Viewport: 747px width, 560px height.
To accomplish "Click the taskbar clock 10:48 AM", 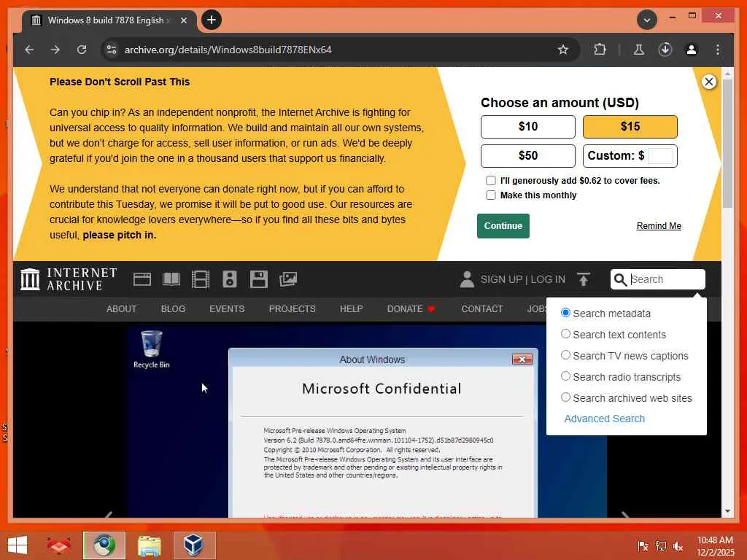I will click(x=715, y=546).
